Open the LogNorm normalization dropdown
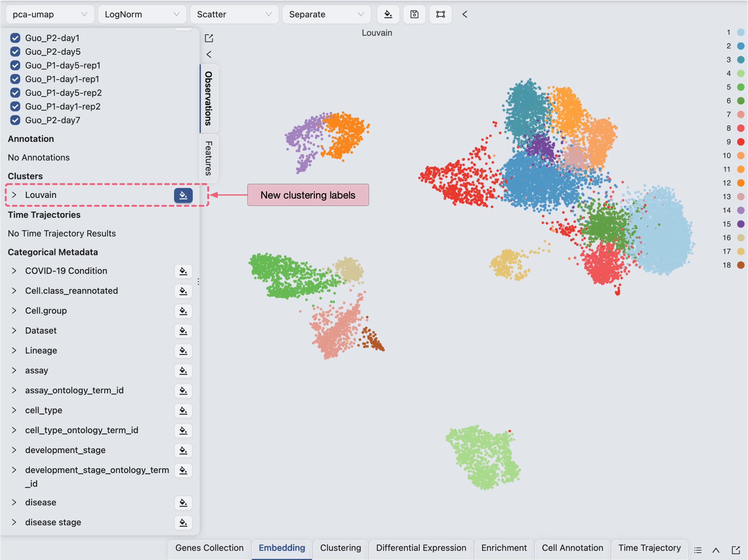Screen dimensions: 748x560 142,14
